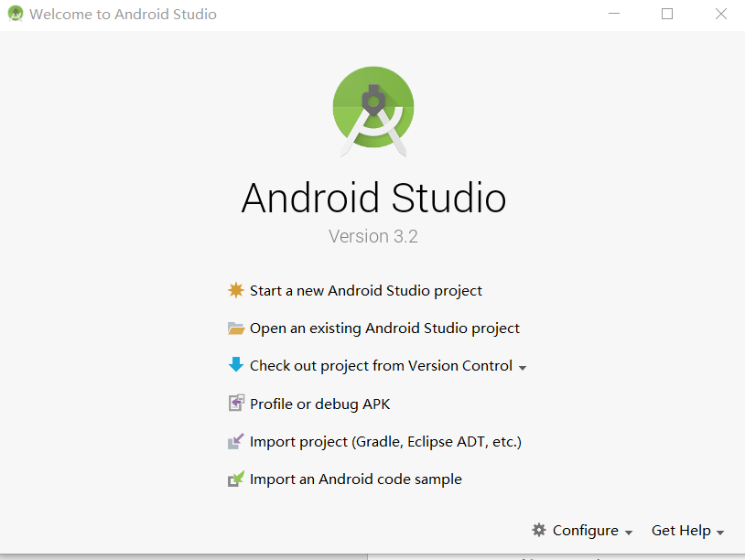Click the blue download arrow Version Control icon
The width and height of the screenshot is (745, 560).
point(235,365)
